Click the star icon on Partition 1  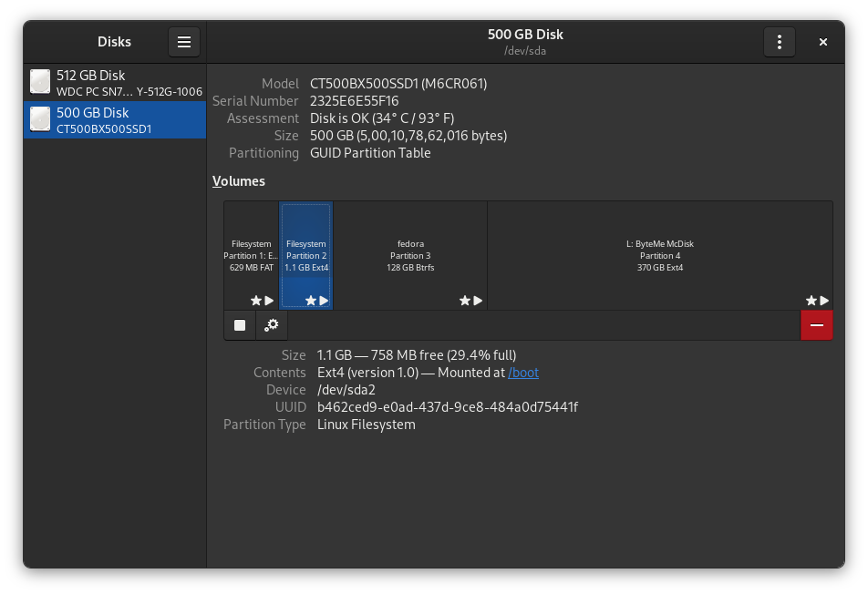tap(255, 301)
